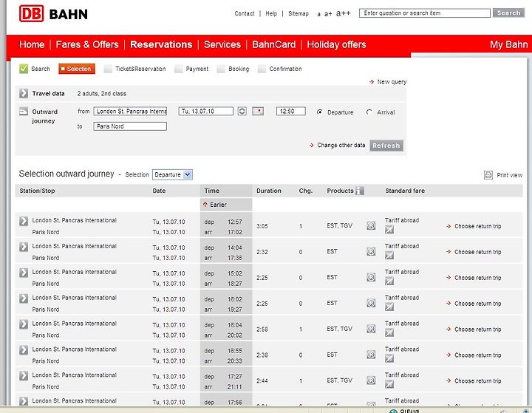Click the Sitemap link
Screen dimensions: 532x413
299,13
